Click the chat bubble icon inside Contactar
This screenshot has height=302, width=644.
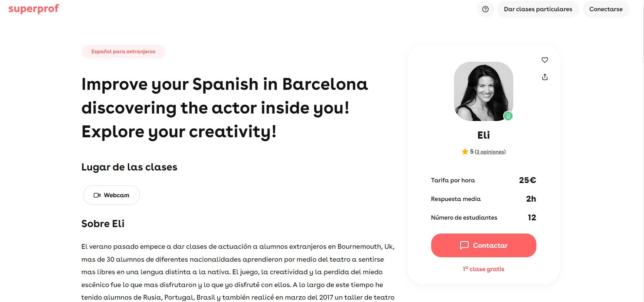464,245
